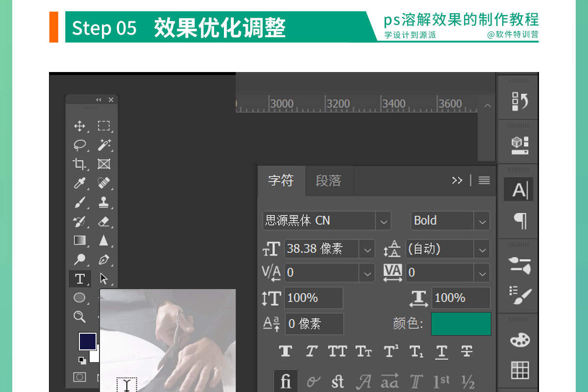Choose the Lasso tool
The height and width of the screenshot is (392, 588).
coord(79,145)
